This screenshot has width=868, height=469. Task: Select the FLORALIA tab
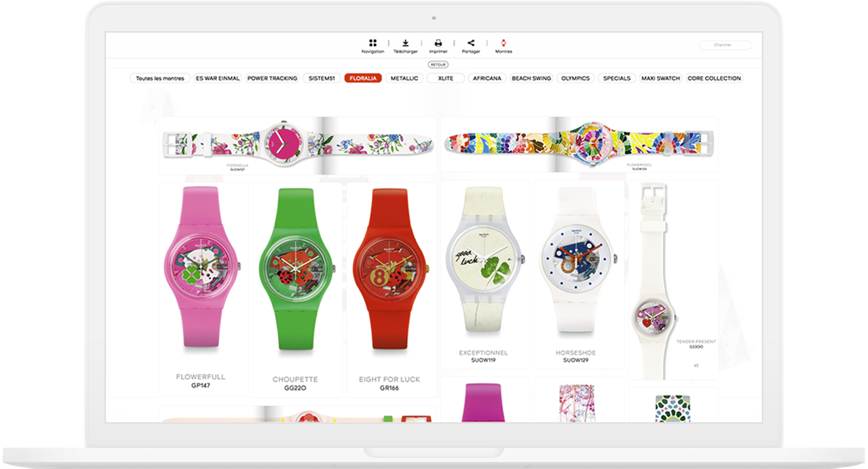click(x=363, y=79)
